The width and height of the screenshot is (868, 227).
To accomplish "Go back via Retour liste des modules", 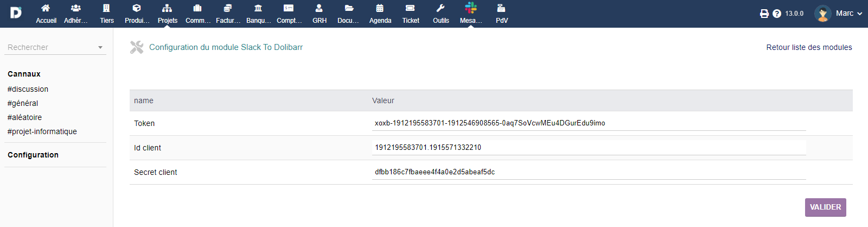I will [x=809, y=47].
